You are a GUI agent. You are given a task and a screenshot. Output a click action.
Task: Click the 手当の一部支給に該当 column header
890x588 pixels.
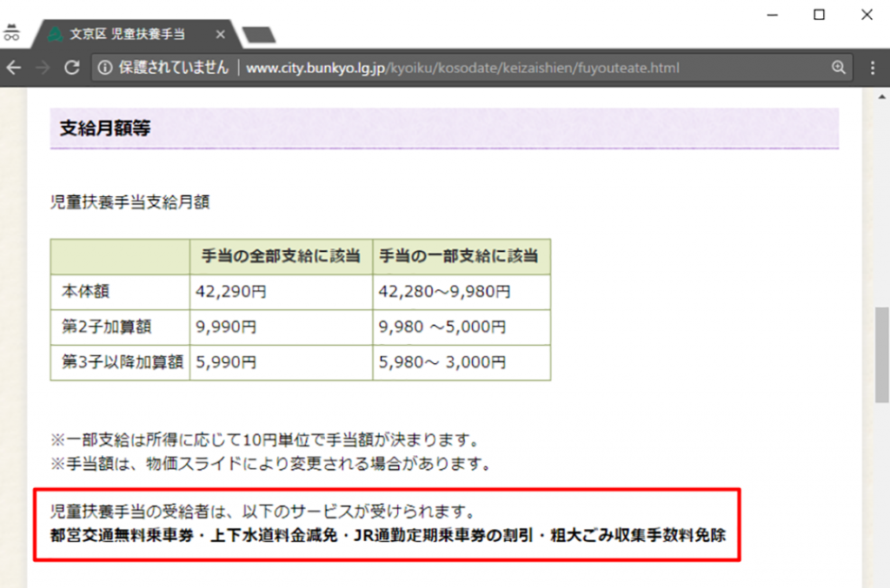coord(459,256)
